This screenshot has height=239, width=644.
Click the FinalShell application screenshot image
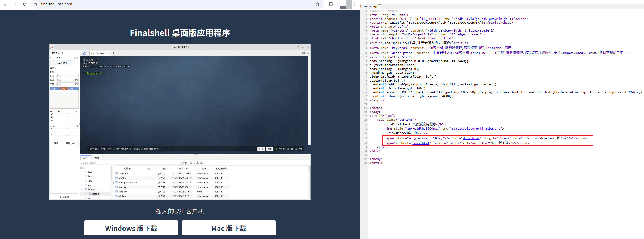point(180,122)
